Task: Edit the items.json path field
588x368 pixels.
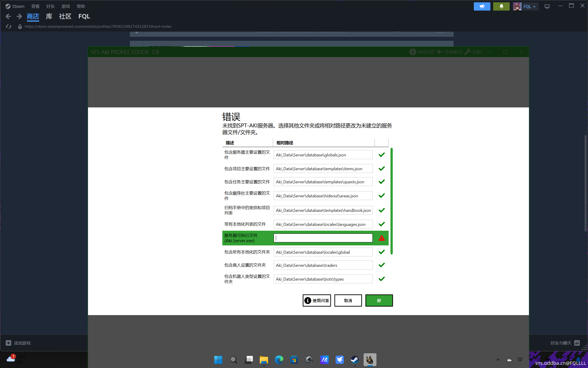Action: tap(323, 169)
